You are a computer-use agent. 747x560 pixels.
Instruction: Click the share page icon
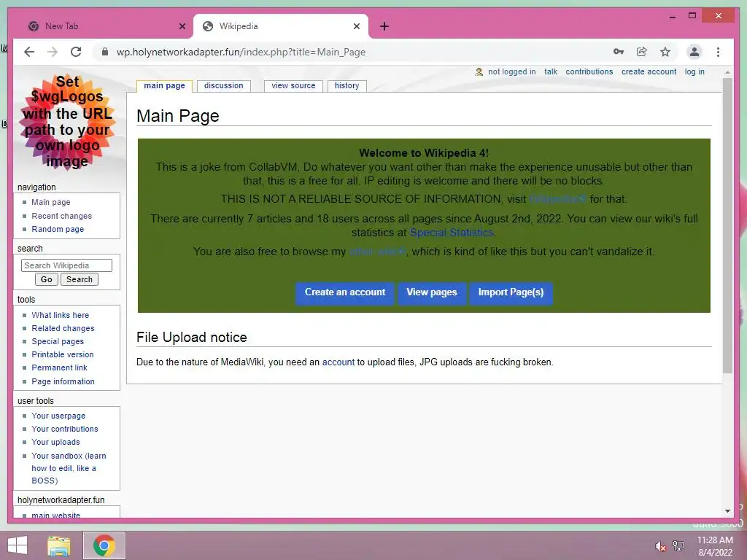[x=642, y=52]
